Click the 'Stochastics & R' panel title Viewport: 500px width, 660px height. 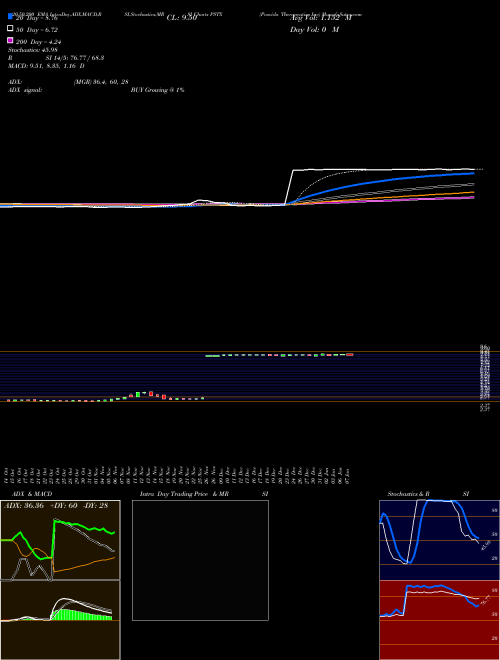click(409, 494)
